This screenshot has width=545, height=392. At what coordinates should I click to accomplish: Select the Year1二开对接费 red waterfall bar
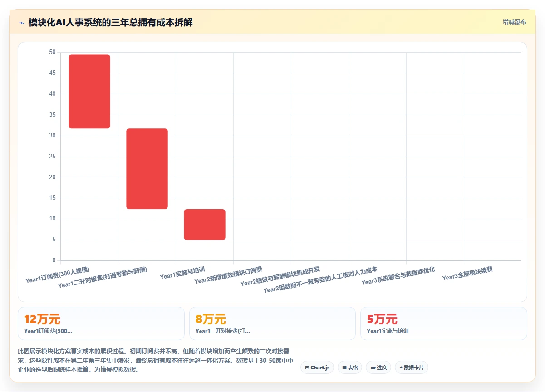click(x=147, y=169)
